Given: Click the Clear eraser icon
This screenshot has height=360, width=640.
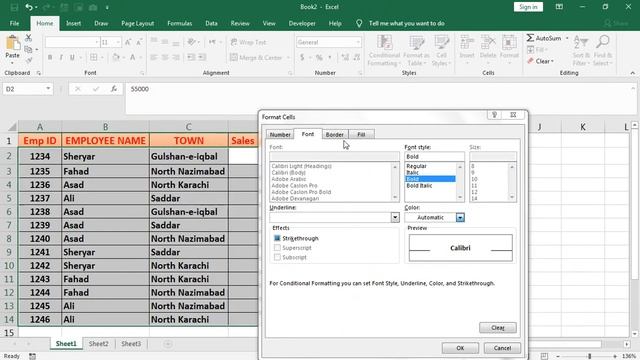Looking at the screenshot, I should [530, 61].
